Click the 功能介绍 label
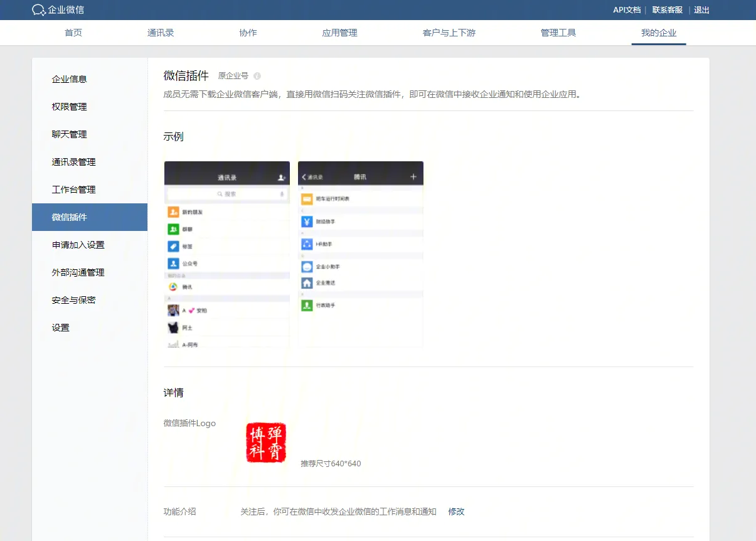Viewport: 756px width, 541px height. coord(180,512)
